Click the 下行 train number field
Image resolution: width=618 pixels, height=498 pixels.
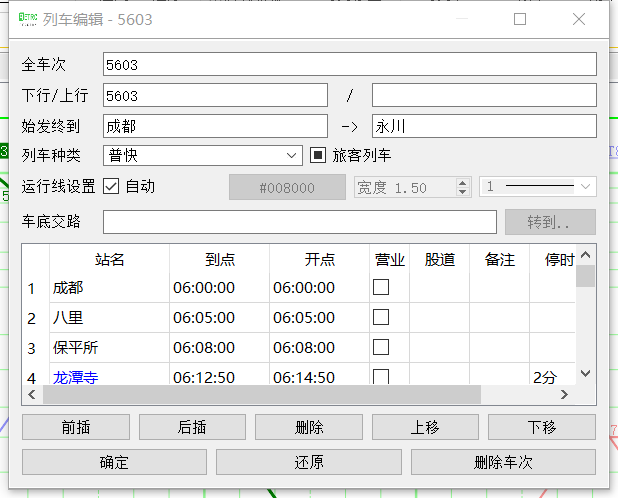point(215,95)
